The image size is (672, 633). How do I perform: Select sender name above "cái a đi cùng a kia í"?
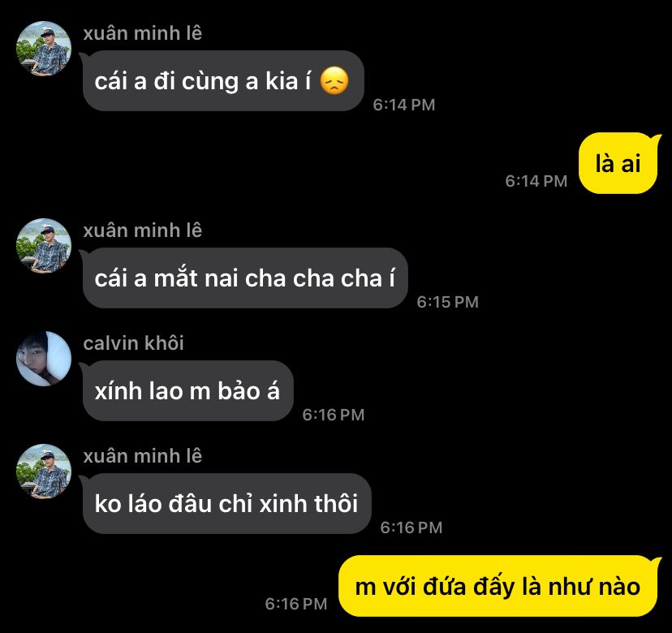(142, 33)
